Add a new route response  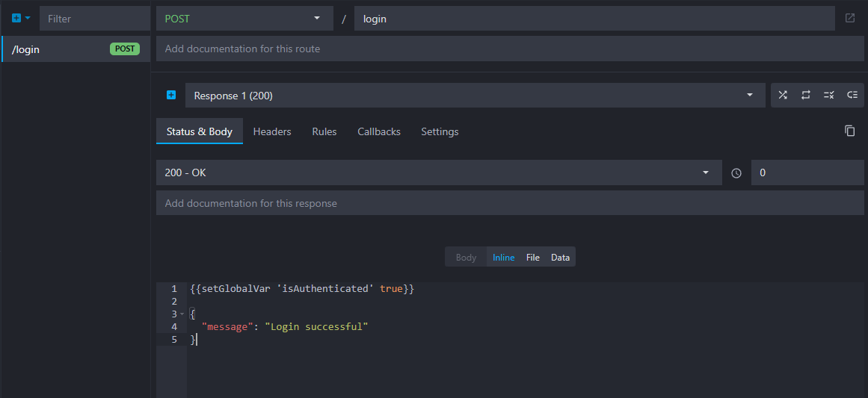point(171,95)
